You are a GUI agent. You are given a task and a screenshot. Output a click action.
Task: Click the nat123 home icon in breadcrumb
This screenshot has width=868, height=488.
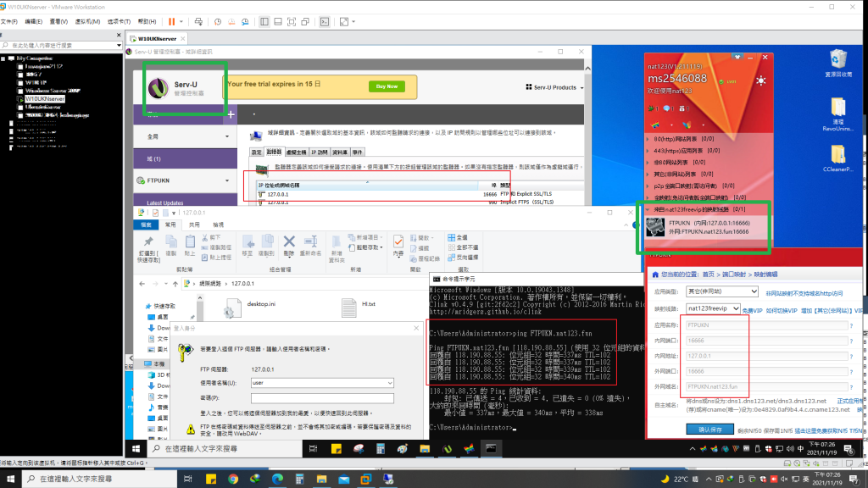[x=655, y=274]
